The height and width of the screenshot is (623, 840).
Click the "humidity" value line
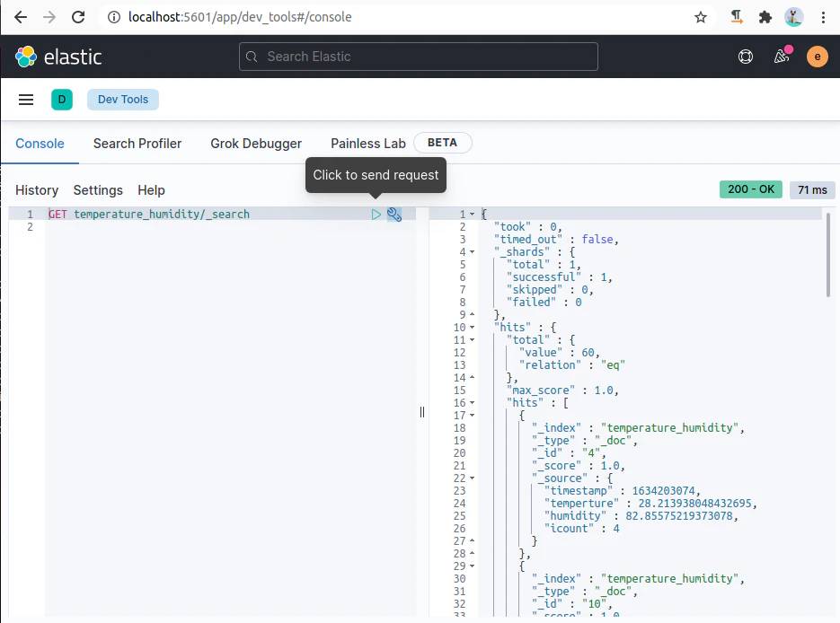641,516
